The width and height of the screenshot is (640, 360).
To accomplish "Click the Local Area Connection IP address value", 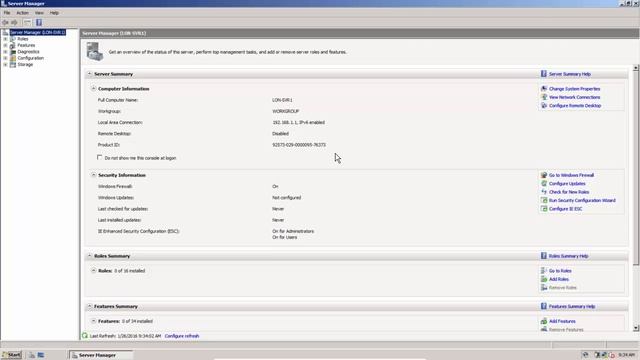I will 298,122.
